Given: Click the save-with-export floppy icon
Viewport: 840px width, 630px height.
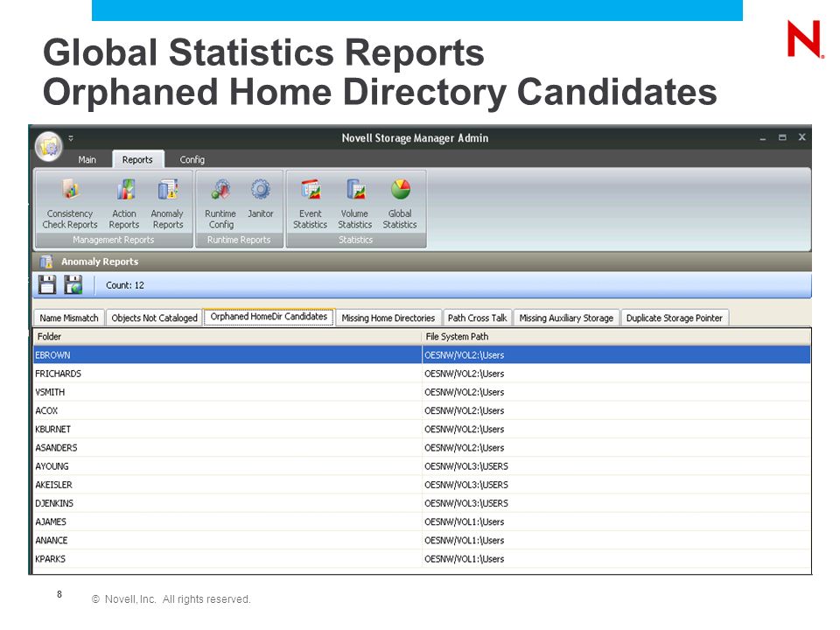Looking at the screenshot, I should (x=73, y=284).
